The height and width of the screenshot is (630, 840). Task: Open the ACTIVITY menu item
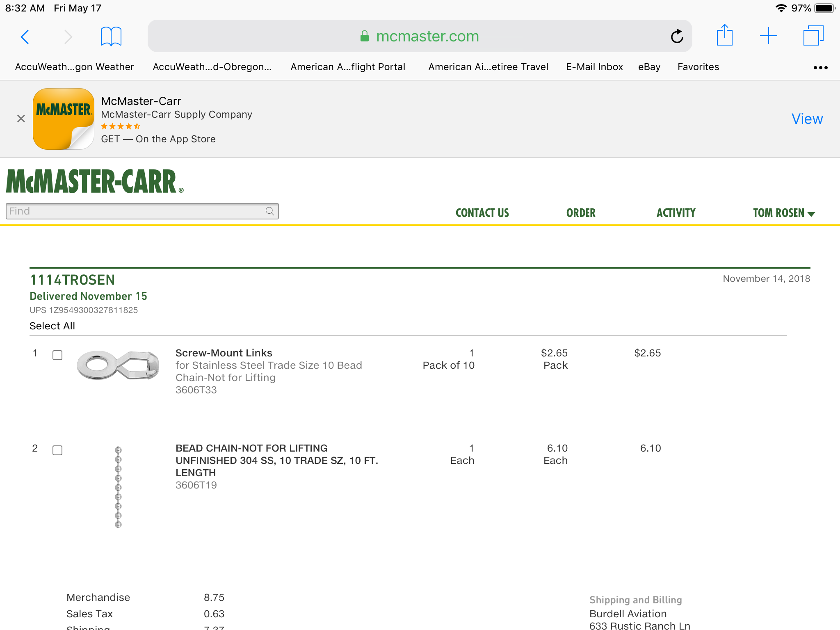(676, 213)
